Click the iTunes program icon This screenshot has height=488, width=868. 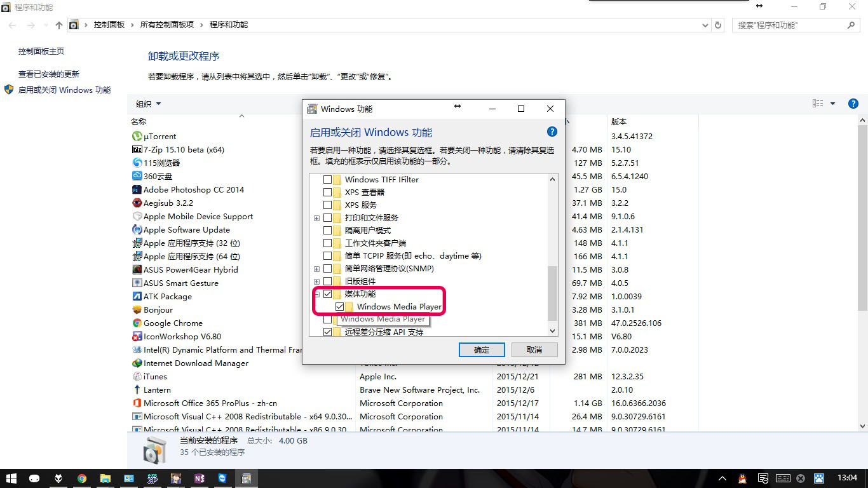(137, 376)
